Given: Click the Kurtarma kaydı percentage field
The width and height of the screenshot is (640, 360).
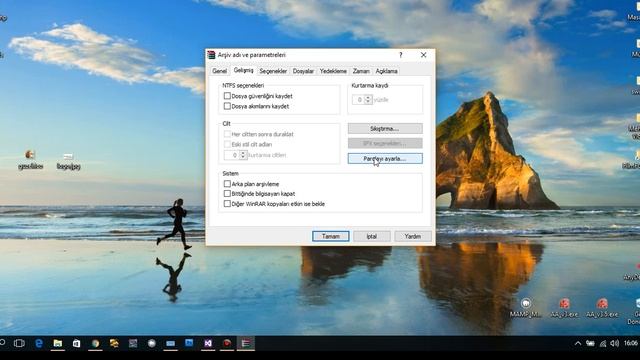Looking at the screenshot, I should [358, 100].
